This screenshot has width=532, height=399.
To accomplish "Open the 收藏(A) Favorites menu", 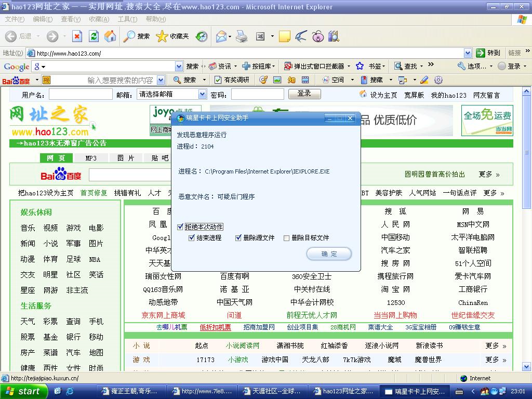I will (x=99, y=19).
